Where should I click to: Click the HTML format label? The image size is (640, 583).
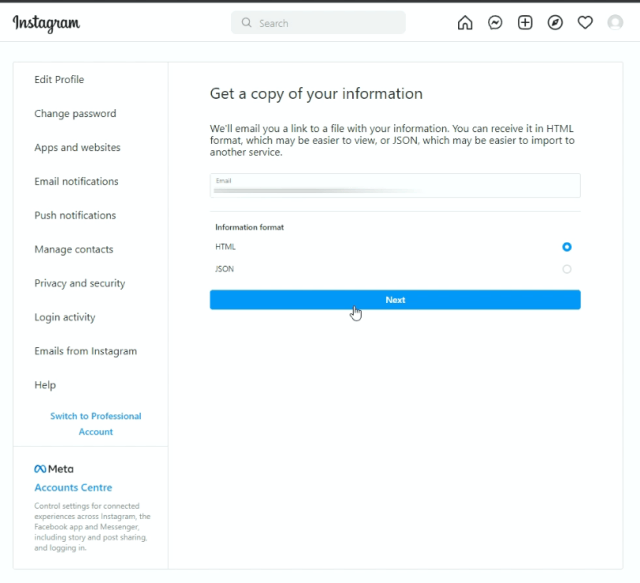(225, 247)
